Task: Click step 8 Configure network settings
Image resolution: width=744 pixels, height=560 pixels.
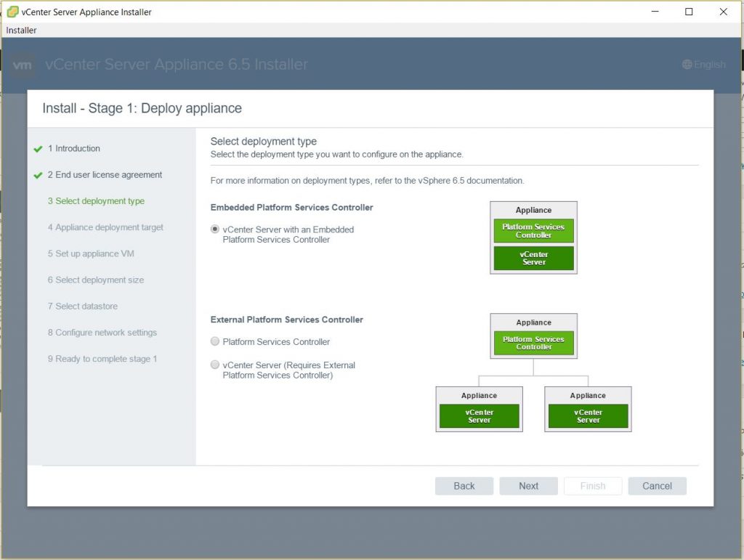Action: tap(102, 333)
